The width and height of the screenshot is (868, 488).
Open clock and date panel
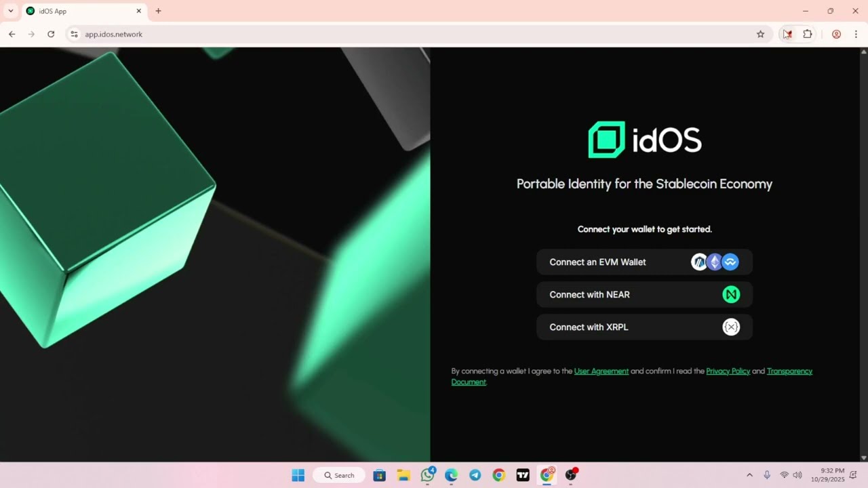point(827,475)
